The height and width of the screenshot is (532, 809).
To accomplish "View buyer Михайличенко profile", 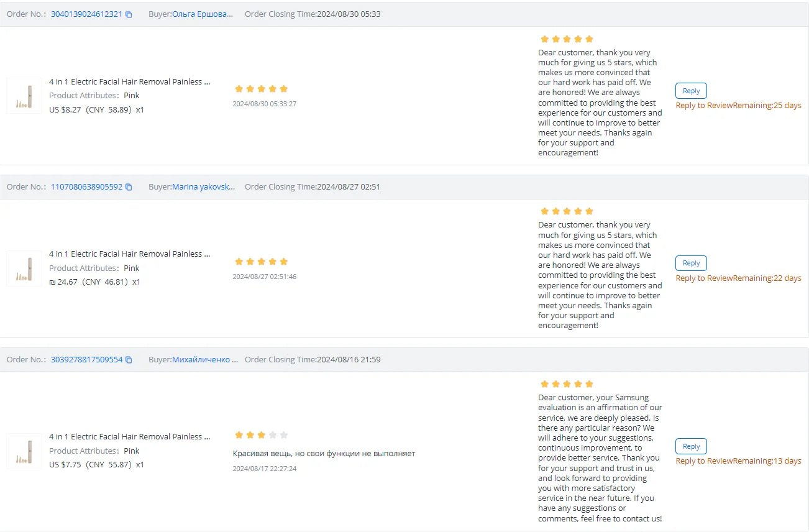I will coord(205,359).
